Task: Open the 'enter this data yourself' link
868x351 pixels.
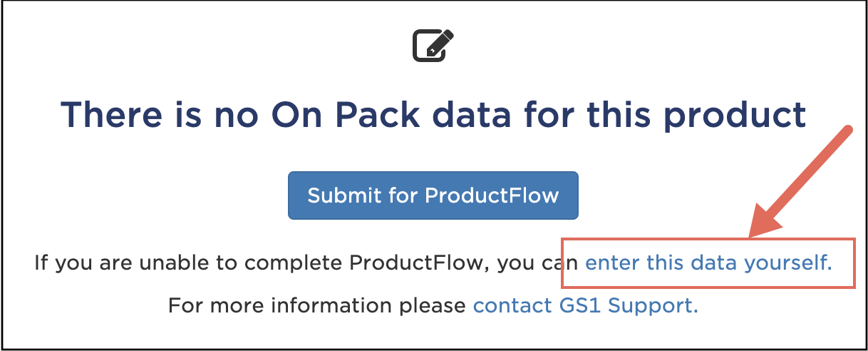Action: click(708, 263)
